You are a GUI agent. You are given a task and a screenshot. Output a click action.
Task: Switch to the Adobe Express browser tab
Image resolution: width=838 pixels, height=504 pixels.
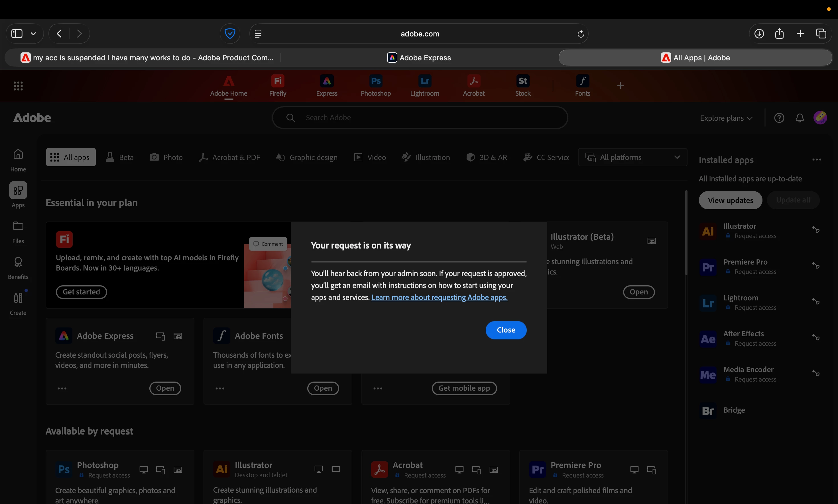pos(419,58)
